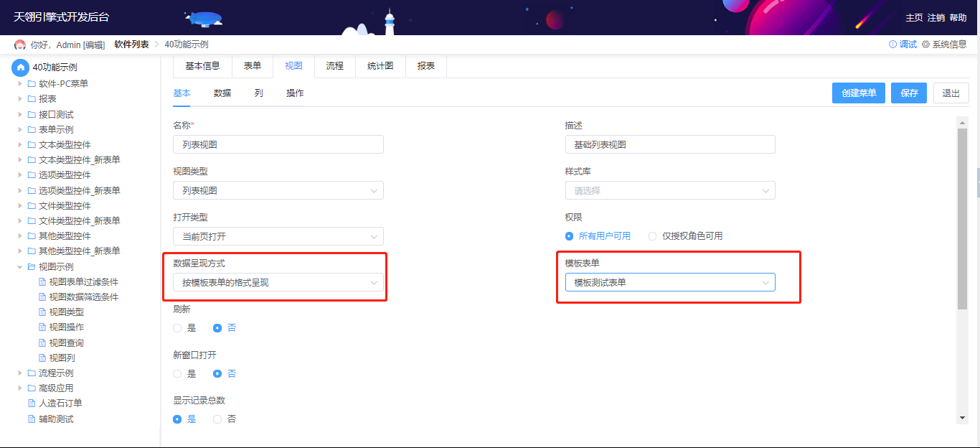Click the home icon beside 40功能示例
The width and height of the screenshot is (980, 448).
point(21,67)
